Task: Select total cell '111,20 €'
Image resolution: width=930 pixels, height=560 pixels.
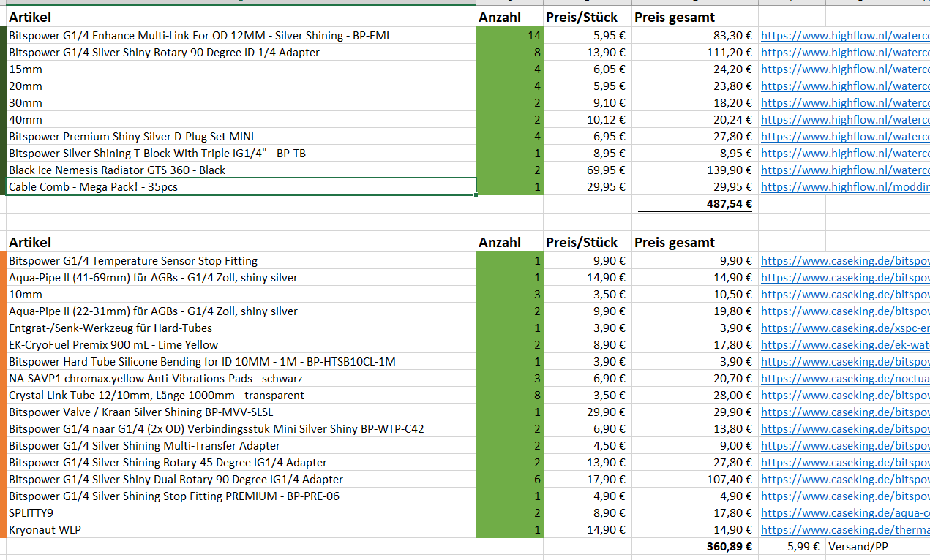Action: coord(695,52)
